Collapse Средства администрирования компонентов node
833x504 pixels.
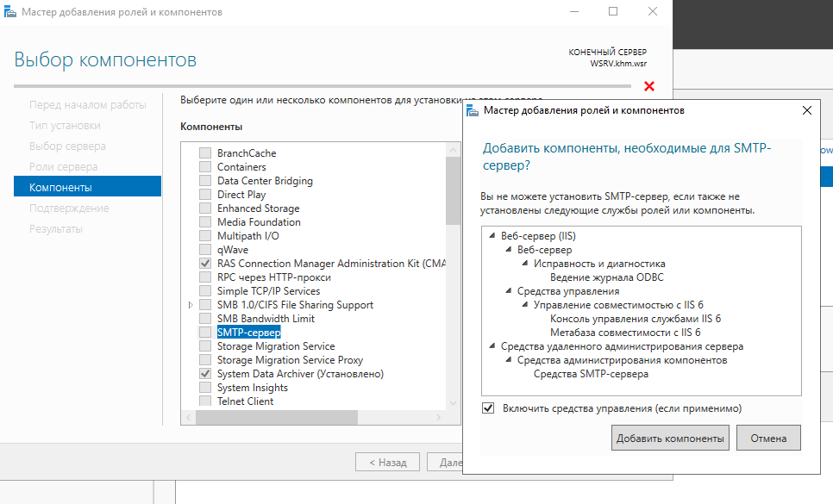pyautogui.click(x=509, y=360)
